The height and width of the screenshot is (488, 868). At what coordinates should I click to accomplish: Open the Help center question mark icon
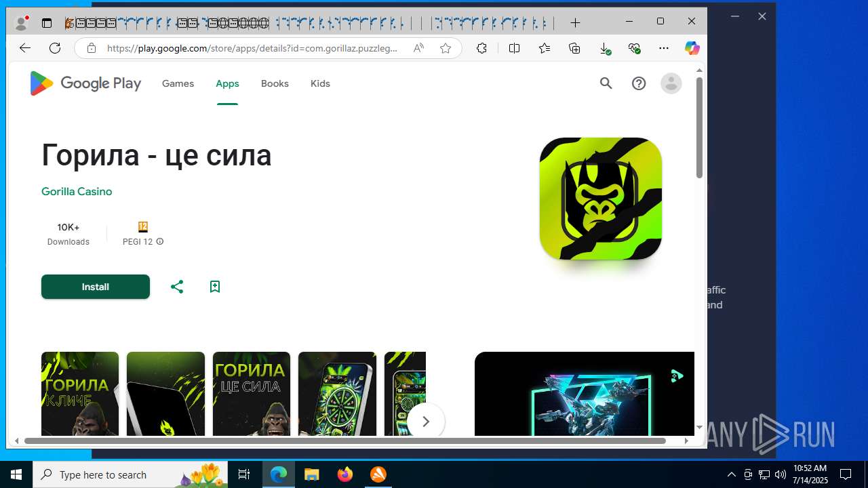pyautogui.click(x=639, y=83)
